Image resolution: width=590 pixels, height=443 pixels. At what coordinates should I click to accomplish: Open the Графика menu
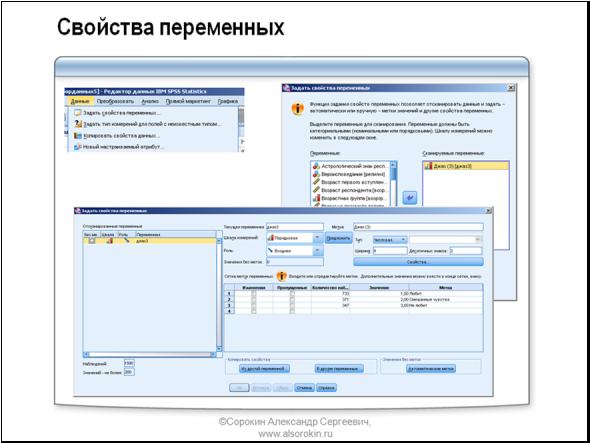228,101
